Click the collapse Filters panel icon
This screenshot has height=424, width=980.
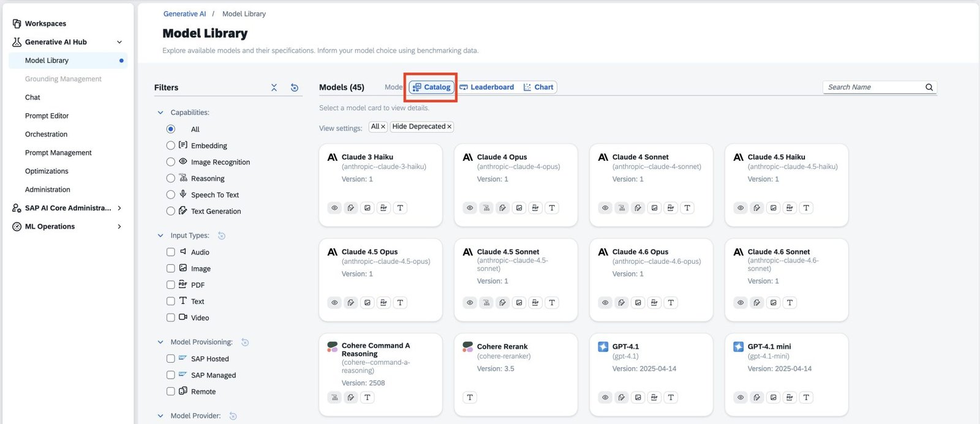(274, 87)
